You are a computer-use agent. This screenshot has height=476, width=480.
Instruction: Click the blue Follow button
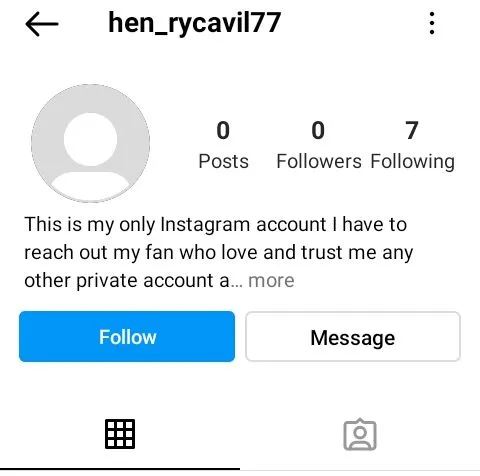click(x=127, y=336)
